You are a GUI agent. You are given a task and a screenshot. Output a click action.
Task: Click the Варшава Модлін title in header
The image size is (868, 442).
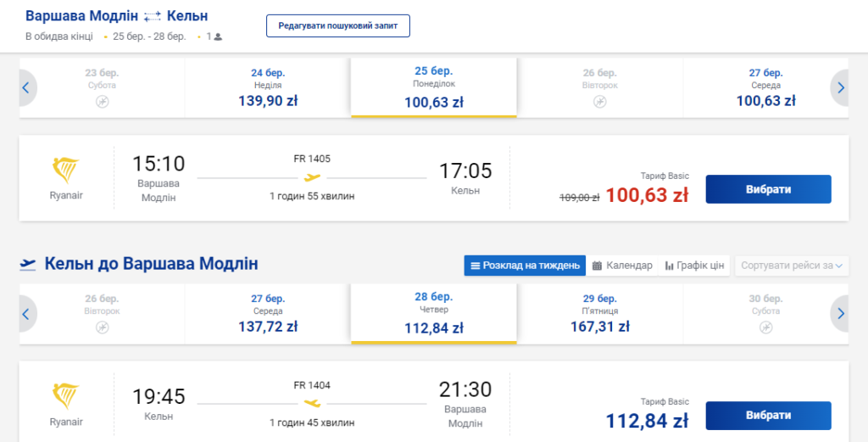(x=81, y=15)
